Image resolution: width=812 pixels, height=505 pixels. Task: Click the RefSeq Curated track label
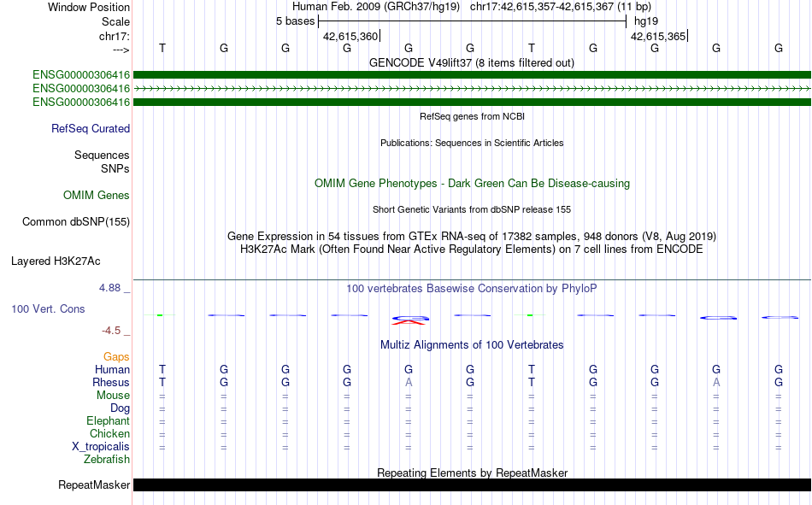point(90,128)
